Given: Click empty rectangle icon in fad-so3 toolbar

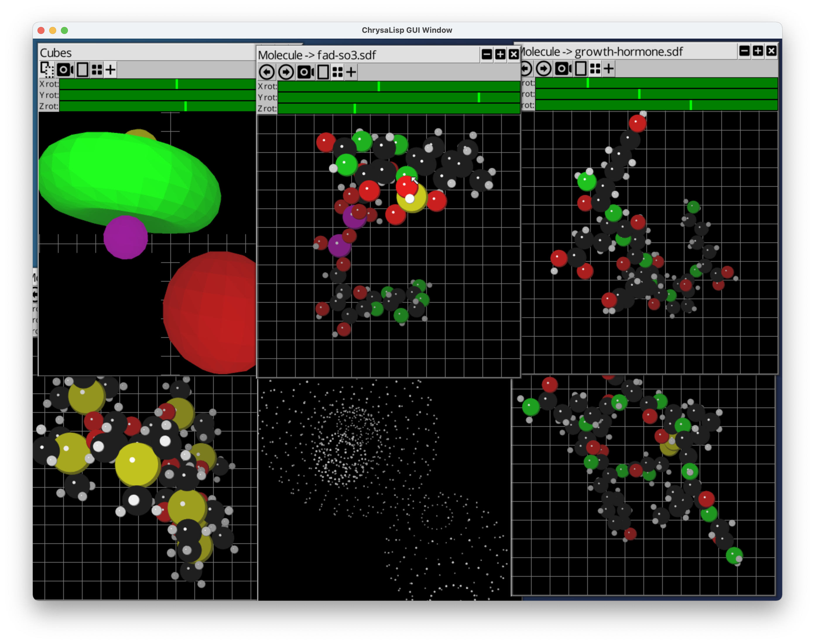Looking at the screenshot, I should [323, 72].
